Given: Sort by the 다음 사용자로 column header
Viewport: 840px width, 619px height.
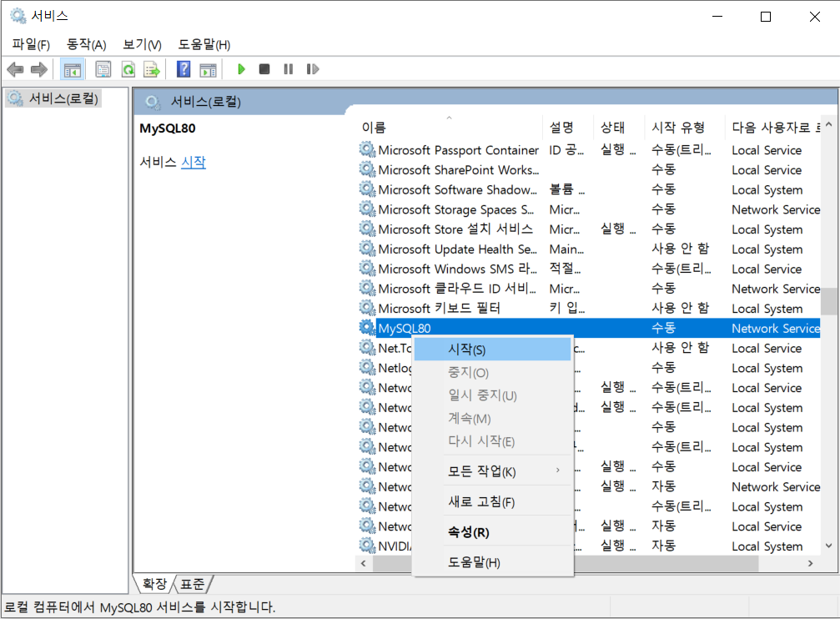Looking at the screenshot, I should pos(772,128).
